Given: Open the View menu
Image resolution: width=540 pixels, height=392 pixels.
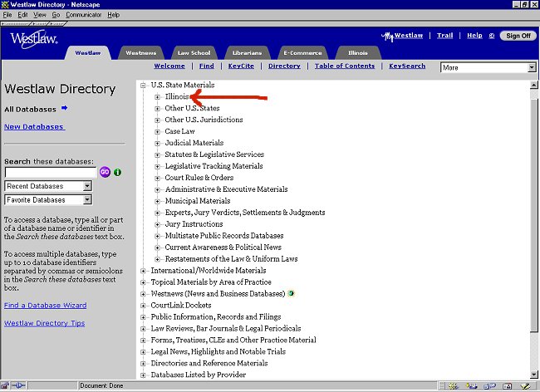Looking at the screenshot, I should click(40, 15).
